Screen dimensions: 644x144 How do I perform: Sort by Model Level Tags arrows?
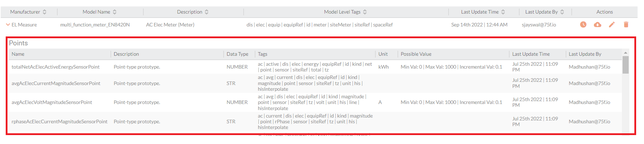coord(365,12)
